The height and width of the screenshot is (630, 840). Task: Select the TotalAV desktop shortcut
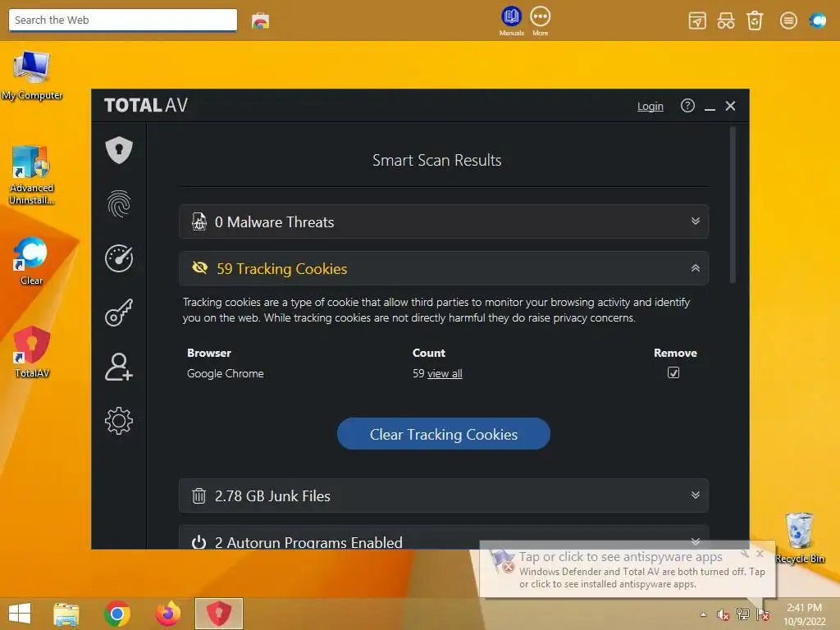tap(32, 353)
